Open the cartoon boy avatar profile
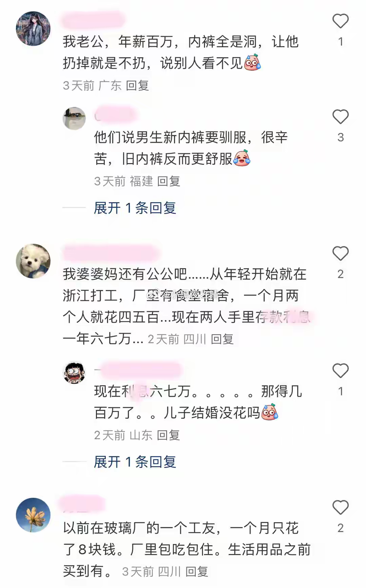The height and width of the screenshot is (588, 366). [75, 373]
